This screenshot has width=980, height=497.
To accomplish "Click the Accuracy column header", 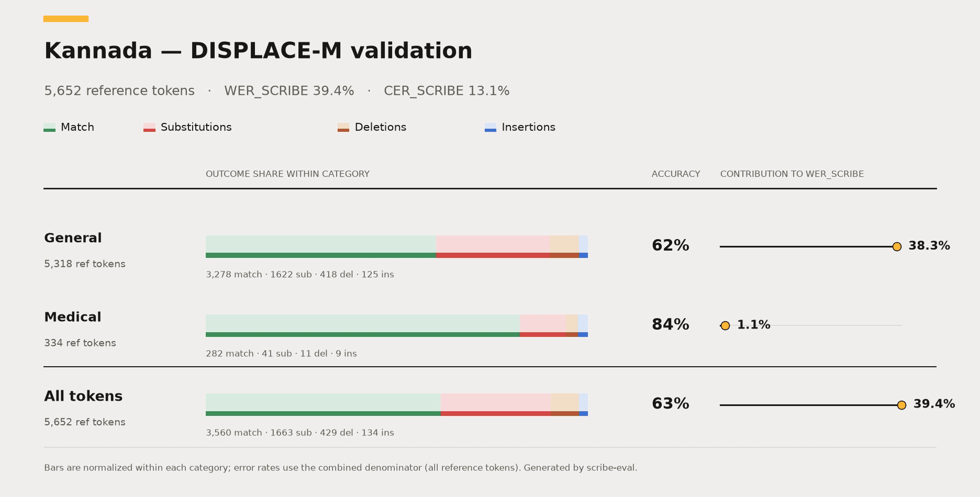I will pos(676,174).
